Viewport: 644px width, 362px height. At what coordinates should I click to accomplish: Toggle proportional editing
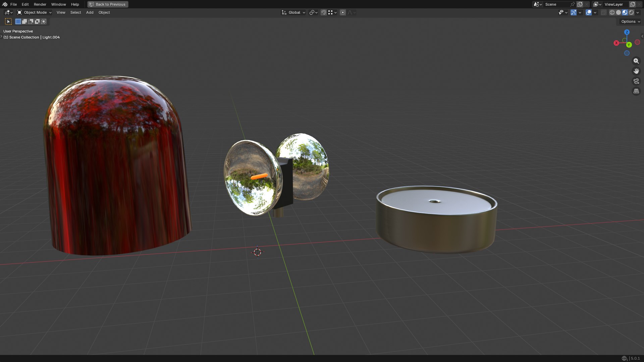point(343,12)
